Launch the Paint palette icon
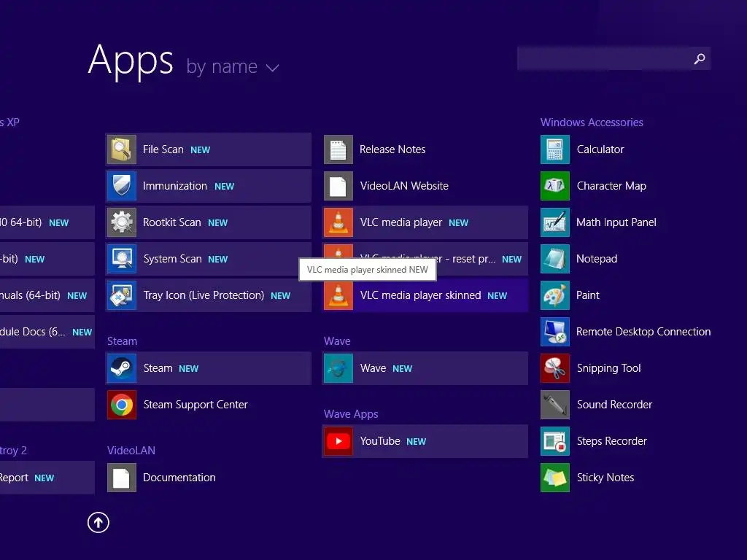Viewport: 747px width, 560px height. (555, 295)
